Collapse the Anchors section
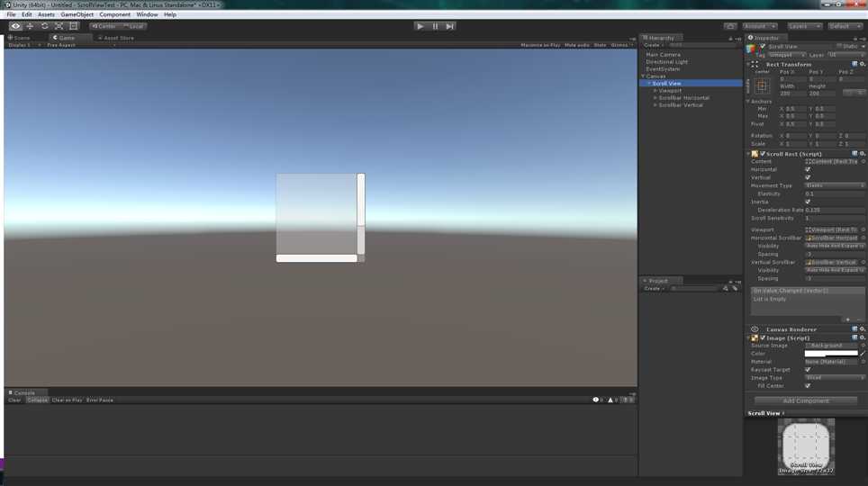This screenshot has width=868, height=486. pos(748,102)
